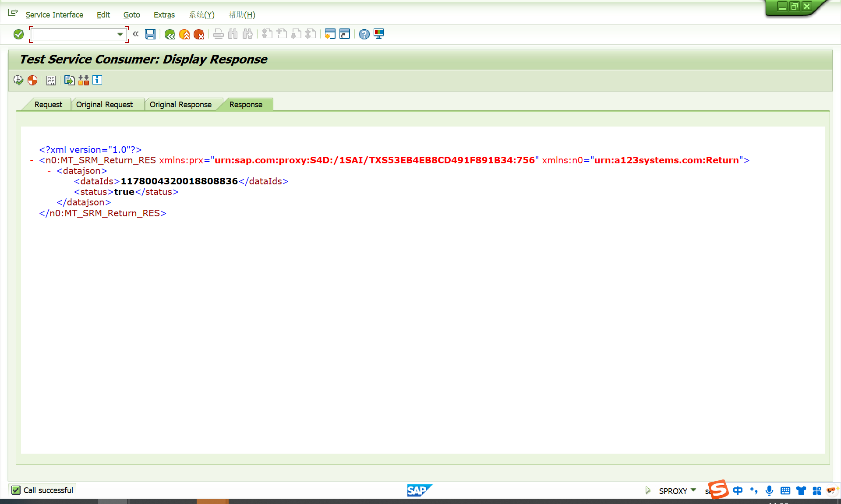
Task: Click the Customize Local Layout monitor icon
Action: 379,34
